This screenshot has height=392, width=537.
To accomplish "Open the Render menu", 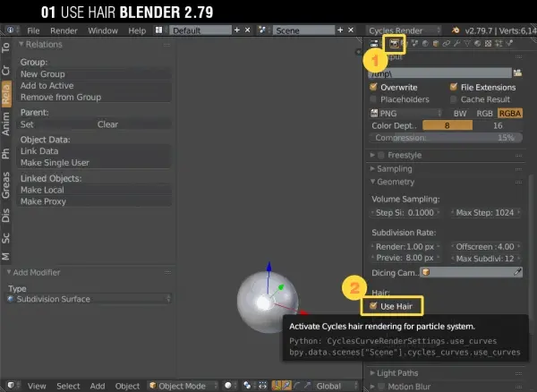I will point(64,30).
